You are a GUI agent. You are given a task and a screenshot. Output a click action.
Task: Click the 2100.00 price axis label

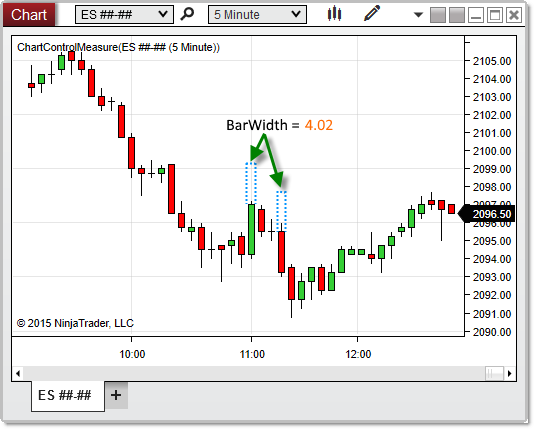coord(492,151)
